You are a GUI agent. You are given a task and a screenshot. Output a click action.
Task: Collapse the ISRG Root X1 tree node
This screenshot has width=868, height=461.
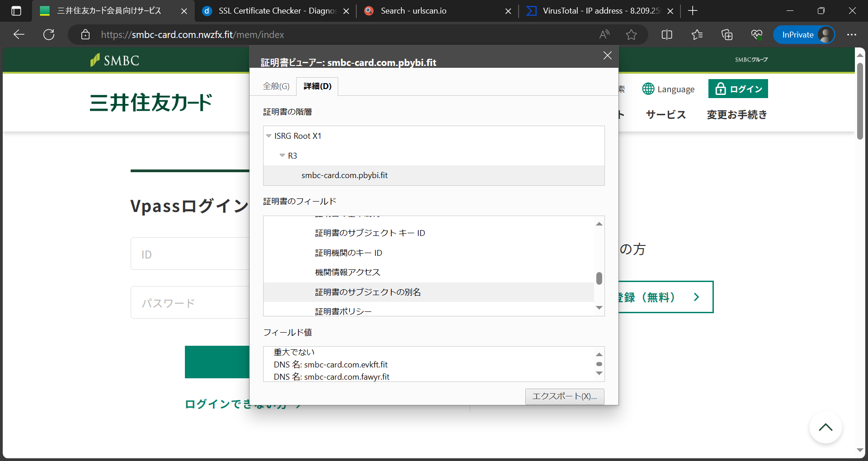pyautogui.click(x=269, y=136)
